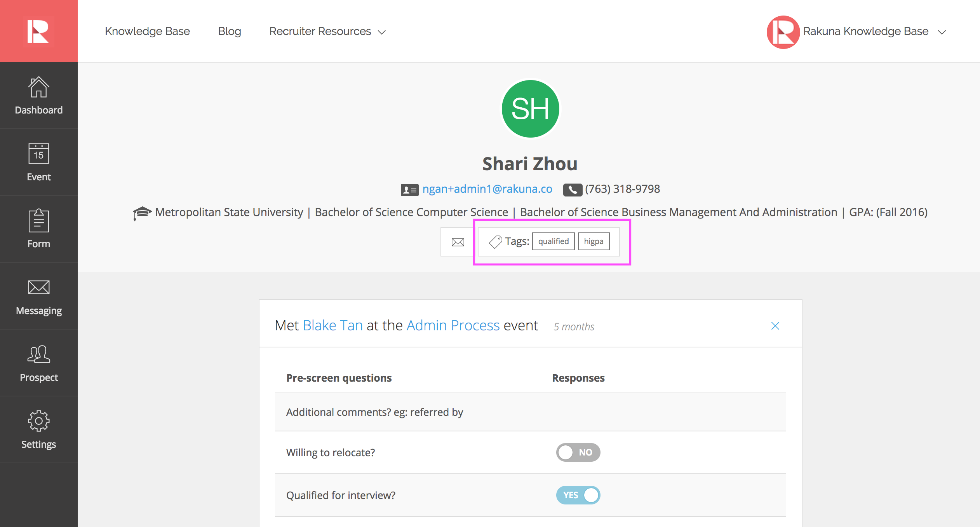Go to the Event calendar icon

pos(38,154)
